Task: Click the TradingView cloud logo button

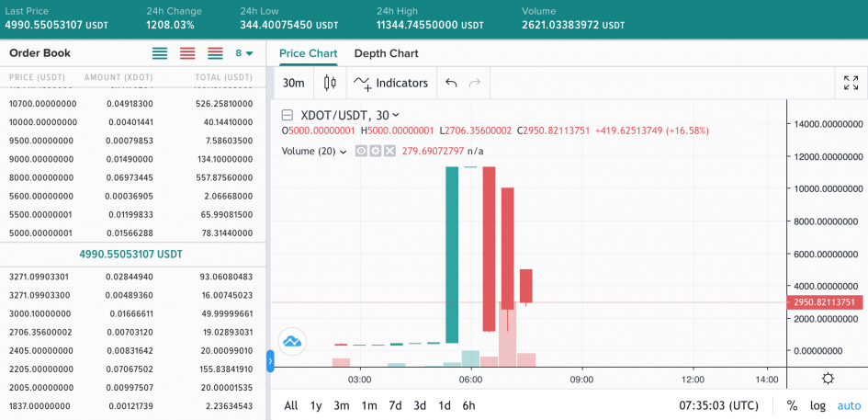Action: pos(292,341)
